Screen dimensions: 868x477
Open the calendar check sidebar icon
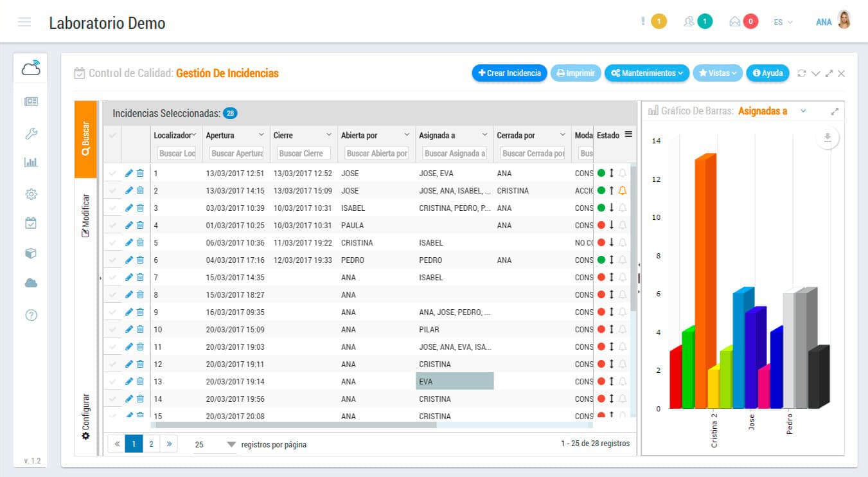tap(31, 223)
